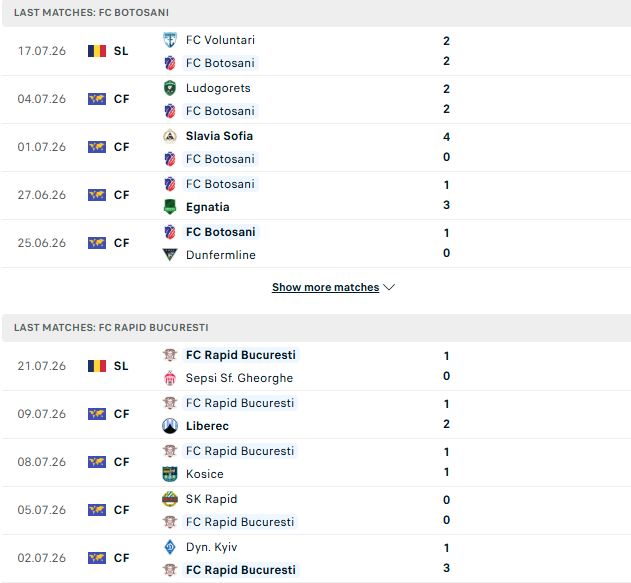Click the Egnatia green shield logo
Screen dimensions: 631x583
point(170,207)
